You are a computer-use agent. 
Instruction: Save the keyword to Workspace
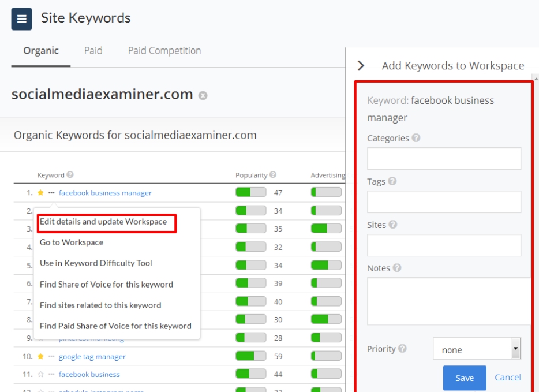click(465, 378)
